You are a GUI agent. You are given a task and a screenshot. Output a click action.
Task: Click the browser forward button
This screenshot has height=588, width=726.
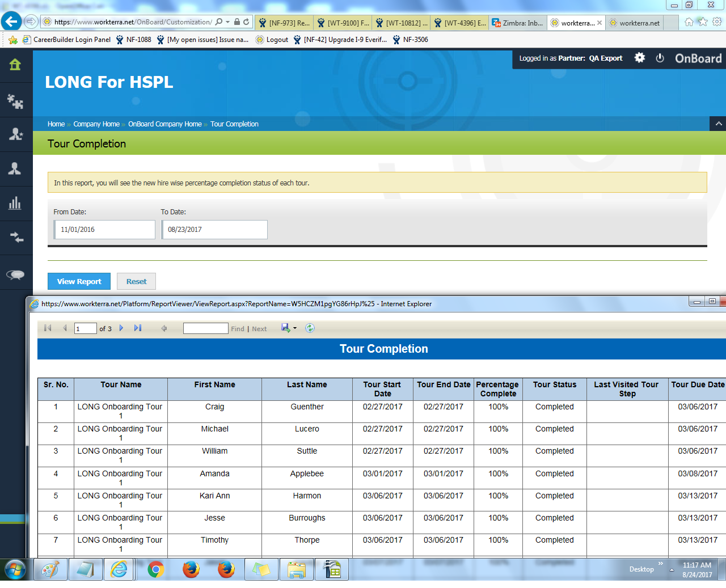pos(31,22)
